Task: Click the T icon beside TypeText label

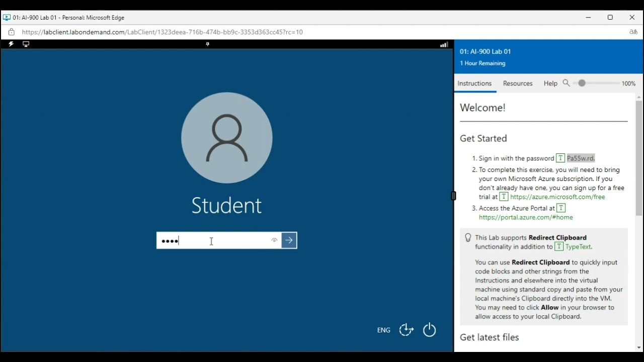Action: (x=559, y=246)
